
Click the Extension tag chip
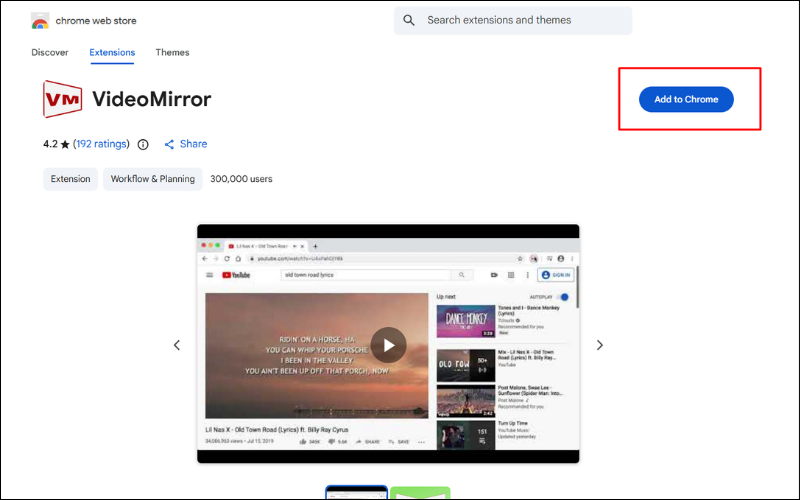(x=70, y=179)
